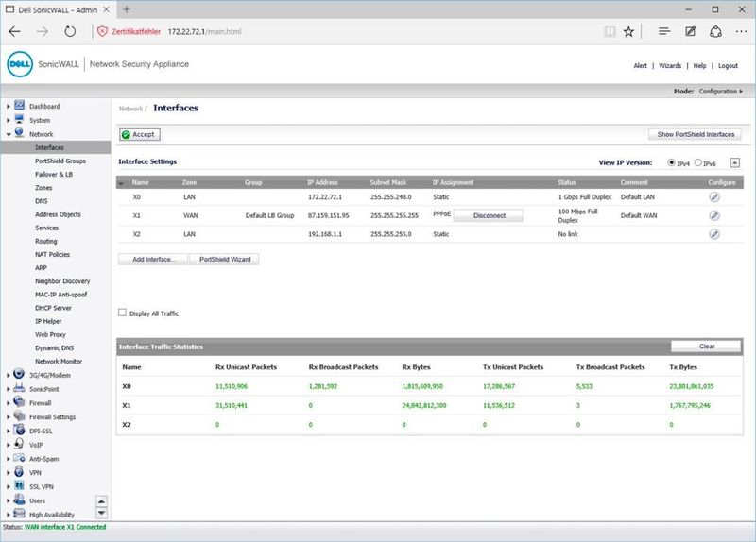Open browser Hub icon
The width and height of the screenshot is (756, 542).
664,31
